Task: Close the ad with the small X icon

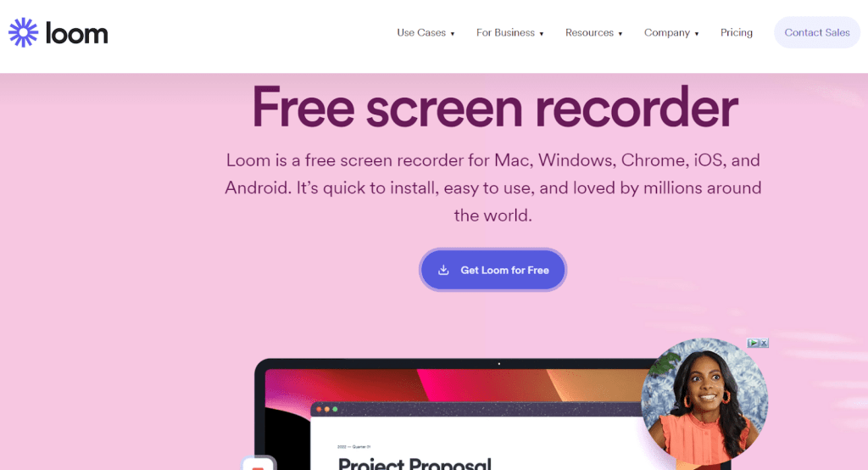Action: pyautogui.click(x=764, y=343)
